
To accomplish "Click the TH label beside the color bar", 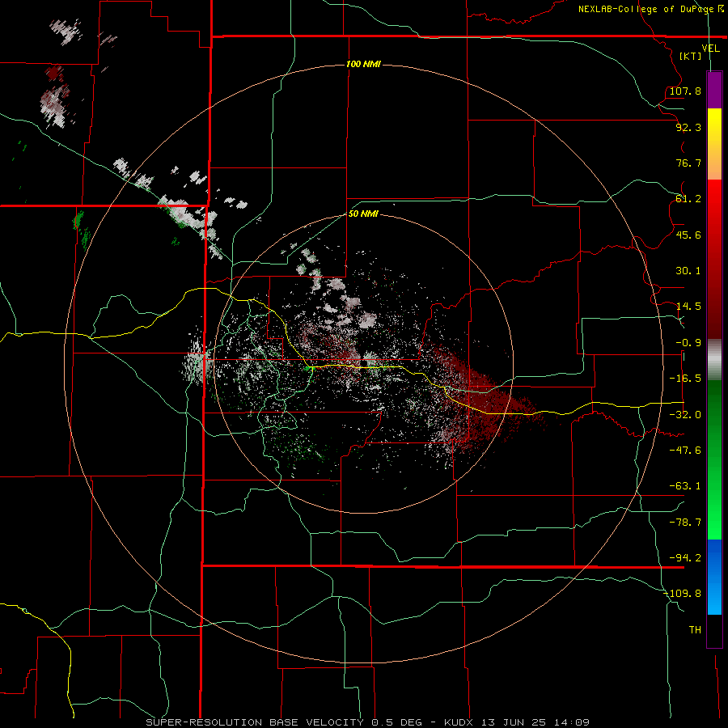I will tap(695, 630).
